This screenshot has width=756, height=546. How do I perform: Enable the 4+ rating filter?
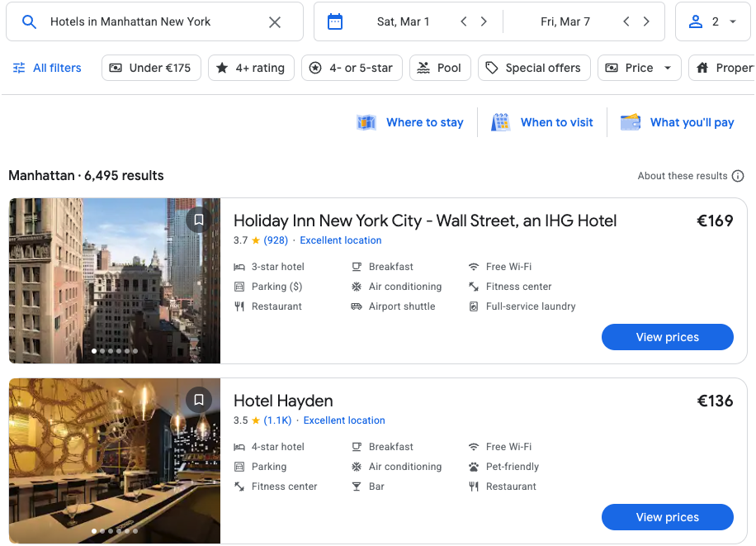coord(251,68)
